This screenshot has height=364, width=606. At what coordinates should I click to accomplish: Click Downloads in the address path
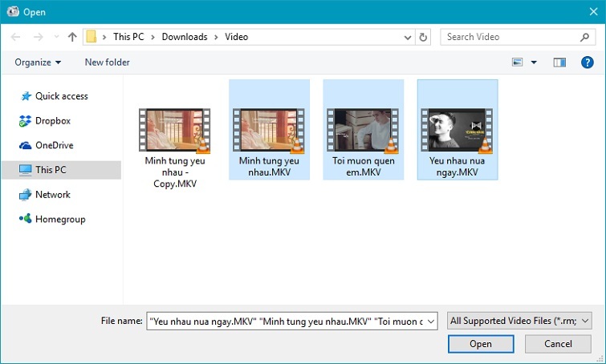pyautogui.click(x=184, y=37)
